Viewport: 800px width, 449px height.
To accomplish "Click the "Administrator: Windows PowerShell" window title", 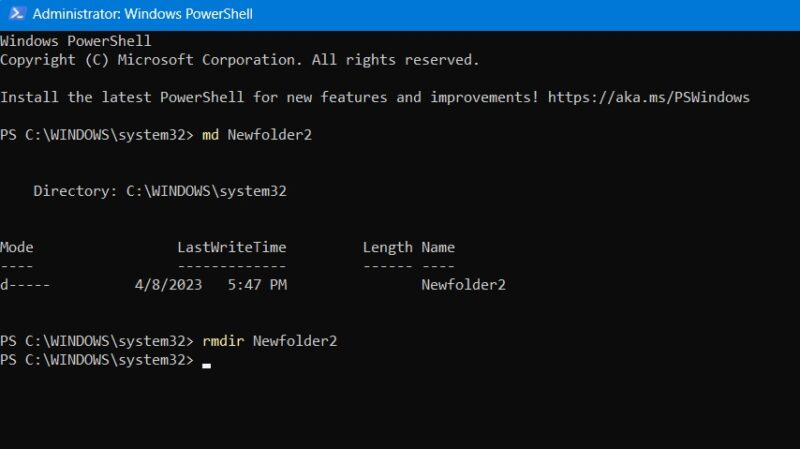I will (143, 14).
